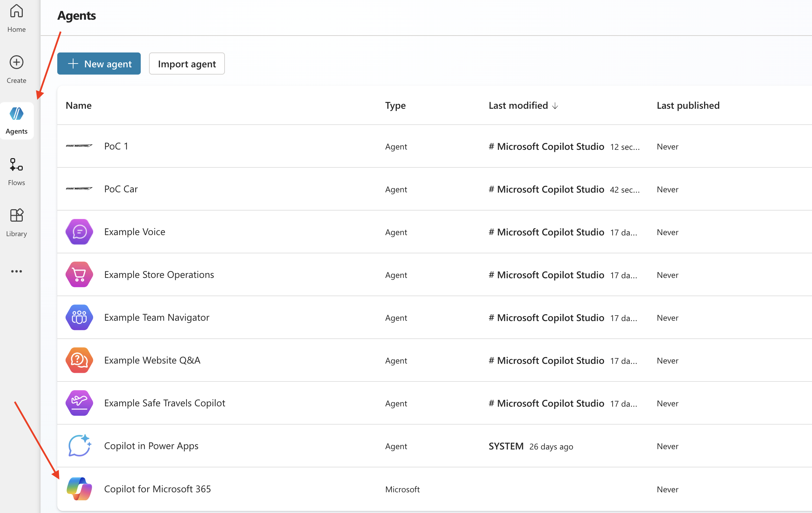Click Never in the Copilot for Microsoft 365 row
Screen dimensions: 812x513
point(667,489)
